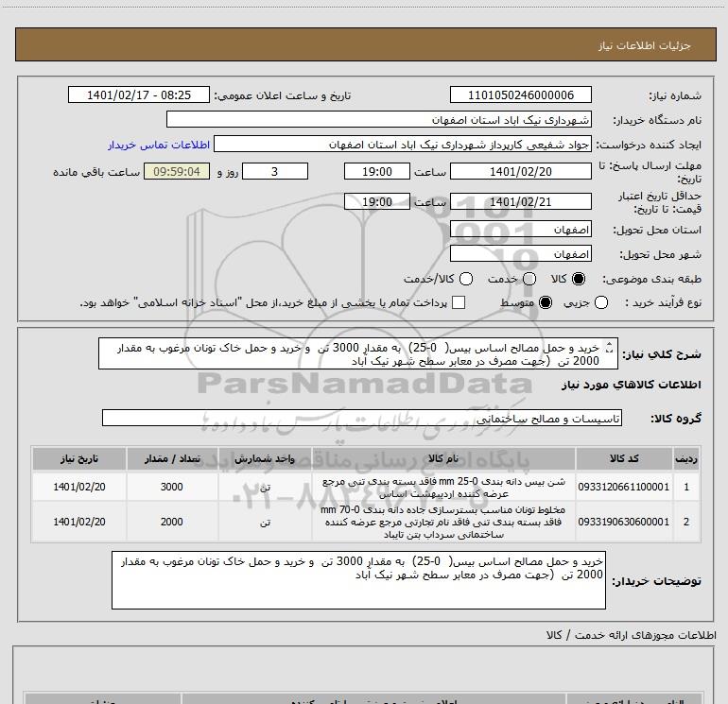Click the unit cell تن in row 1
This screenshot has width=728, height=704.
click(265, 487)
